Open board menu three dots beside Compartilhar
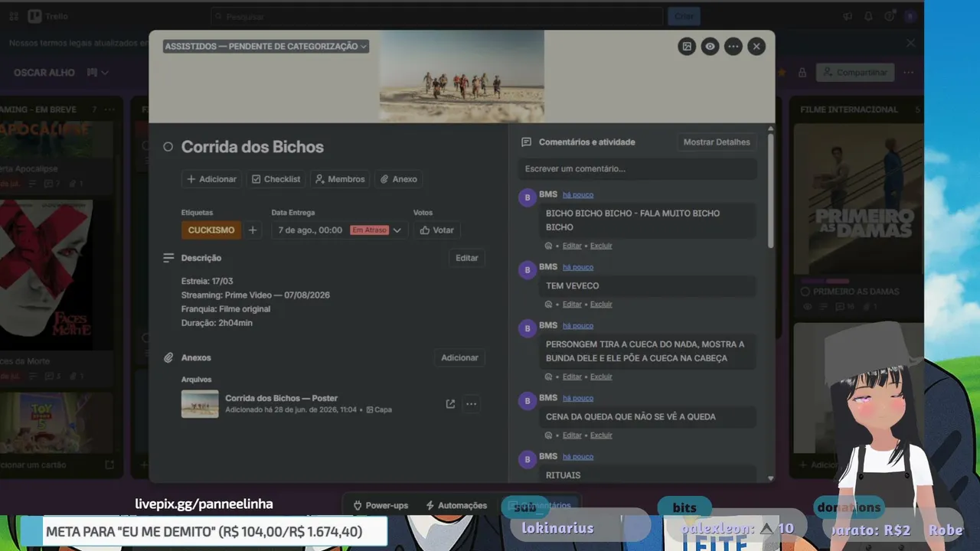Screen dimensions: 980x551 tap(909, 73)
